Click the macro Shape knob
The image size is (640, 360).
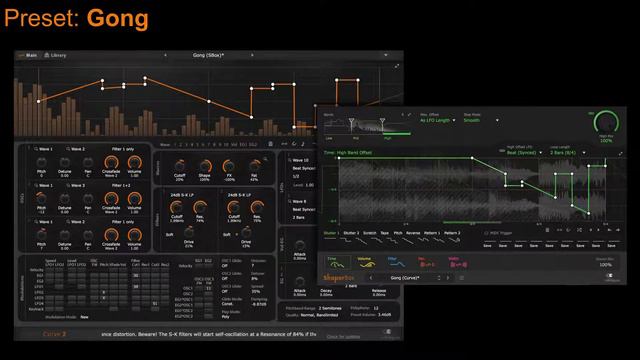click(x=205, y=166)
